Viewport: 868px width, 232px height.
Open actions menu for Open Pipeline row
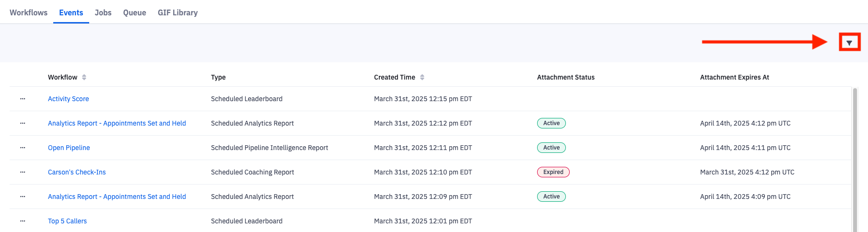pyautogui.click(x=23, y=148)
